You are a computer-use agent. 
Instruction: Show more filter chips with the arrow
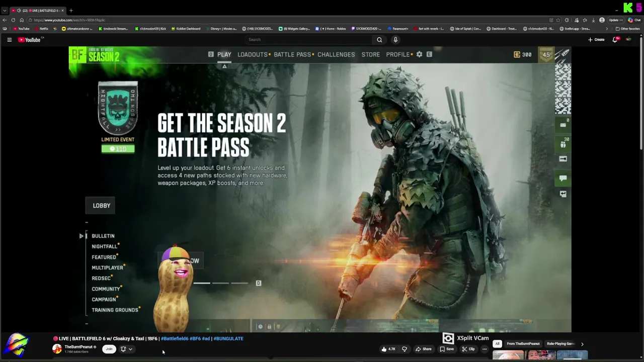582,344
